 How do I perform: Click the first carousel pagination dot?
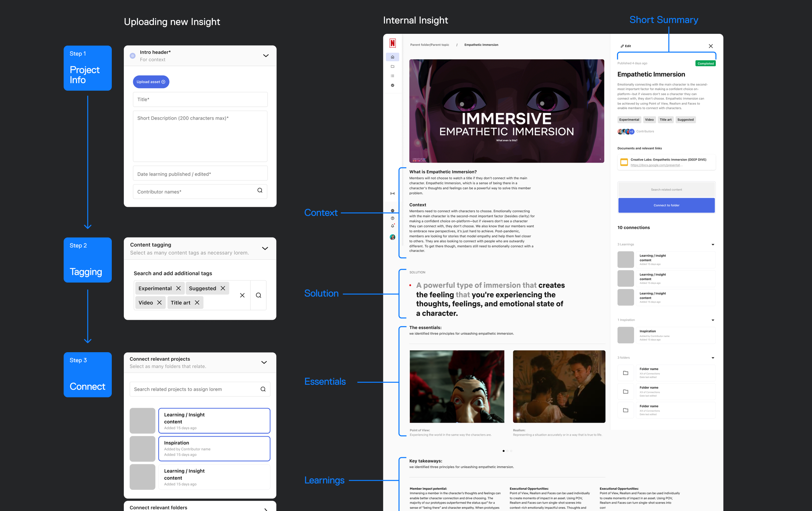[503, 451]
